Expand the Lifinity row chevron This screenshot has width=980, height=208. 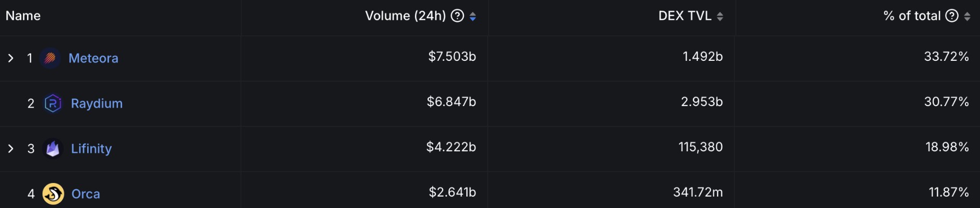click(x=10, y=149)
